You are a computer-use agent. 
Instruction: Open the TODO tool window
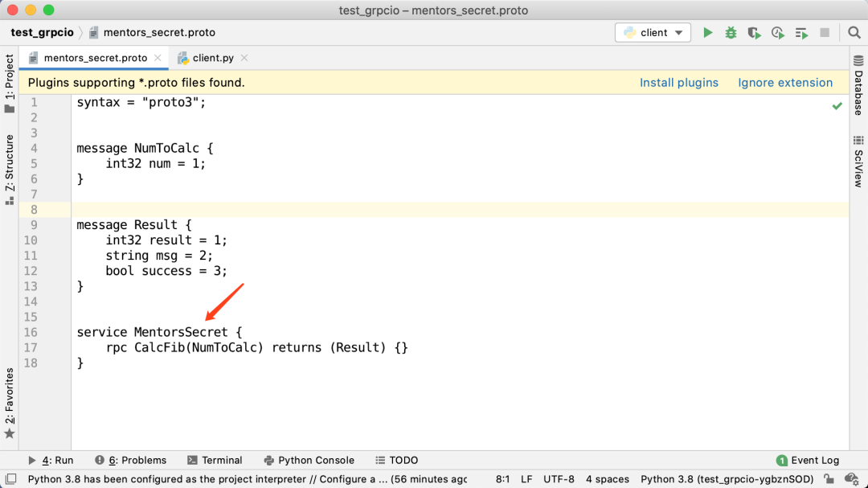397,461
